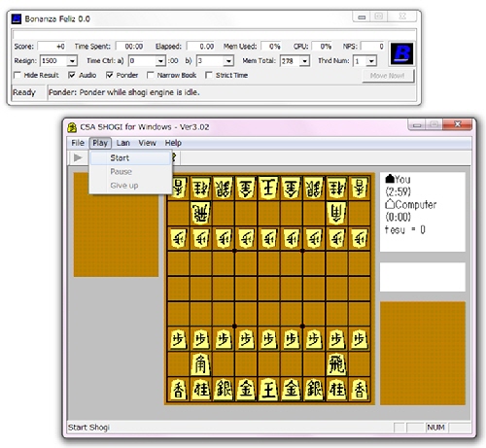Select the opponent's bishop on second row

tap(336, 213)
